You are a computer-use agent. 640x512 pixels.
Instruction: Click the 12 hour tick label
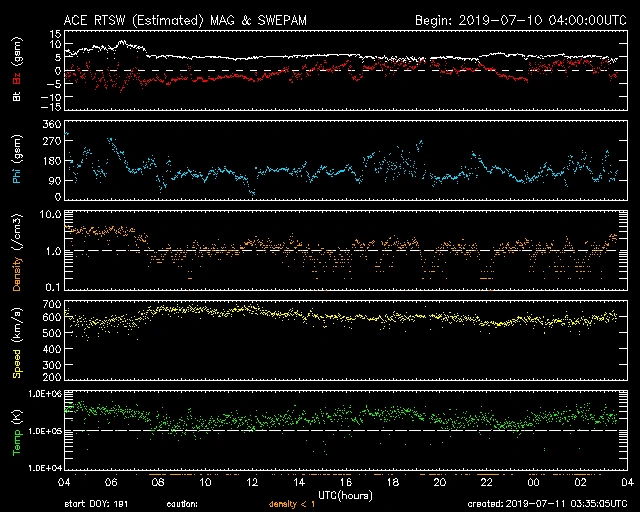254,482
